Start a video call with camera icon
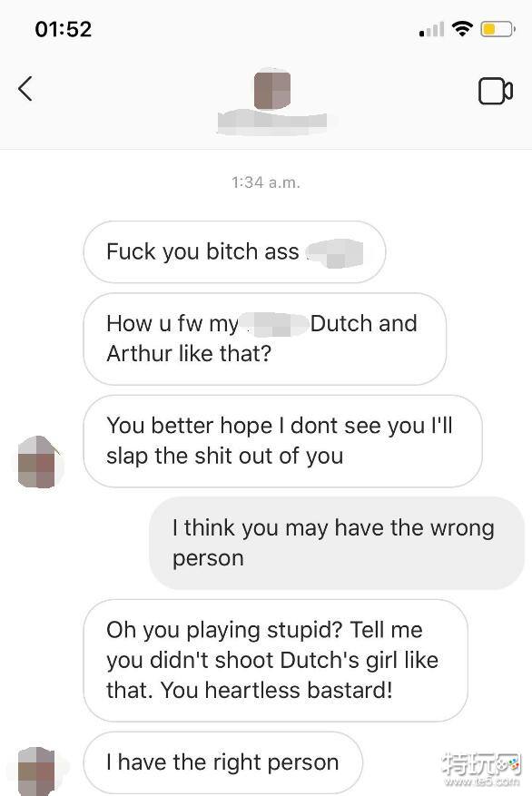 (496, 91)
